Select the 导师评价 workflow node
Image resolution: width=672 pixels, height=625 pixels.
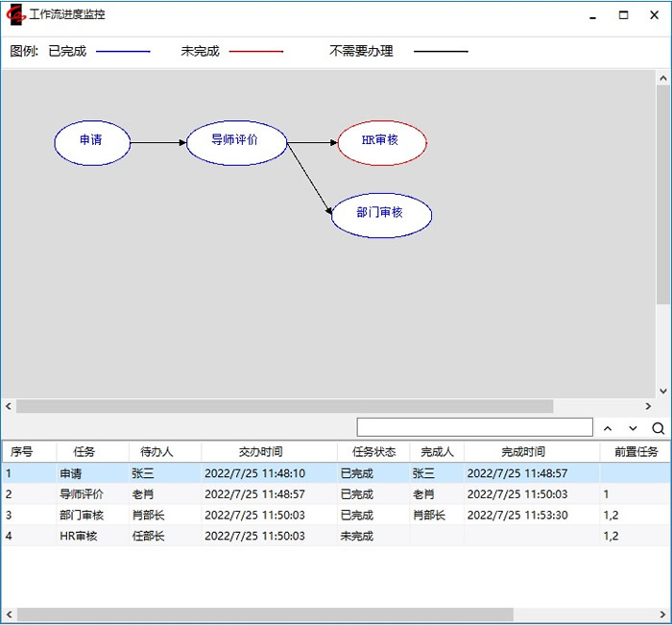pos(236,141)
